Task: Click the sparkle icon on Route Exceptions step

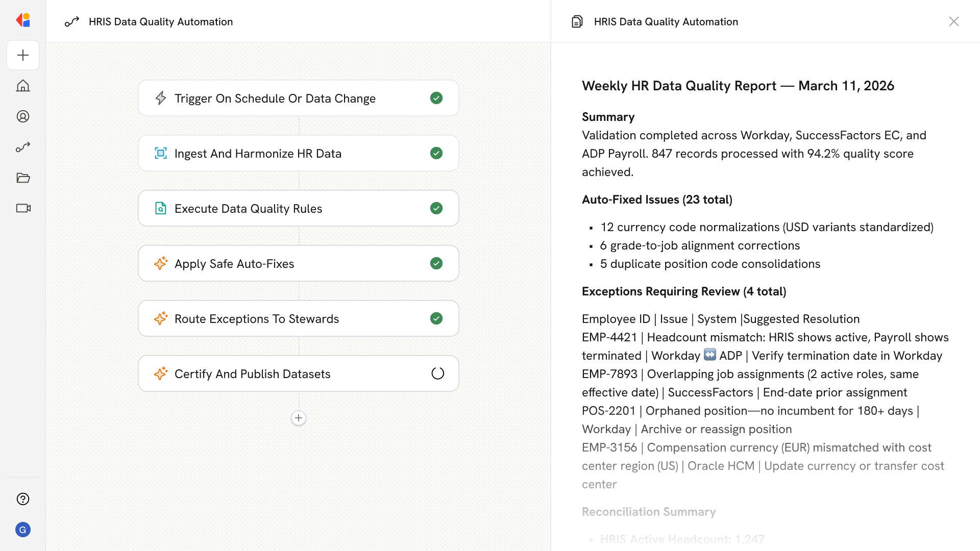Action: click(161, 318)
